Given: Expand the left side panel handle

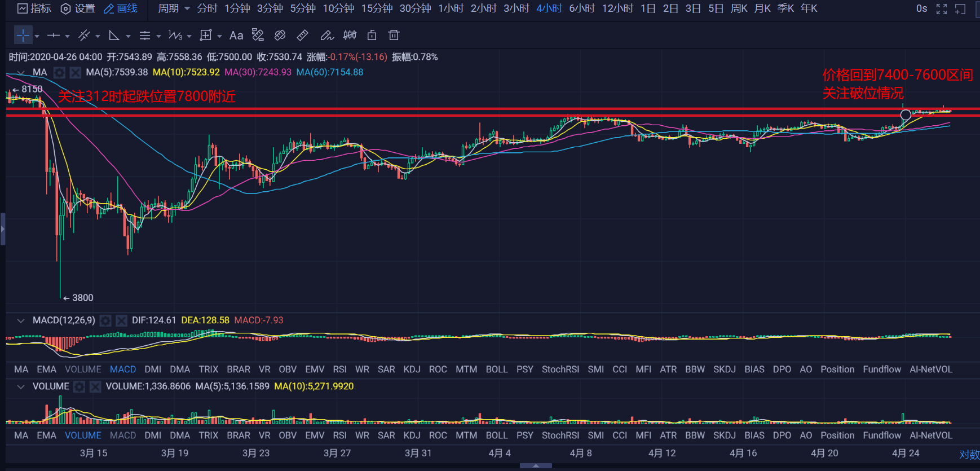Looking at the screenshot, I should tap(3, 229).
